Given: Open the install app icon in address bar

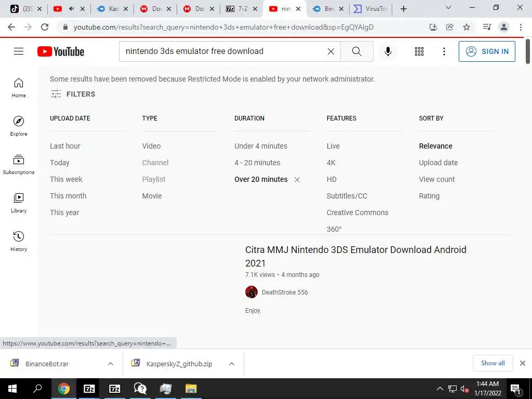Looking at the screenshot, I should 433,27.
